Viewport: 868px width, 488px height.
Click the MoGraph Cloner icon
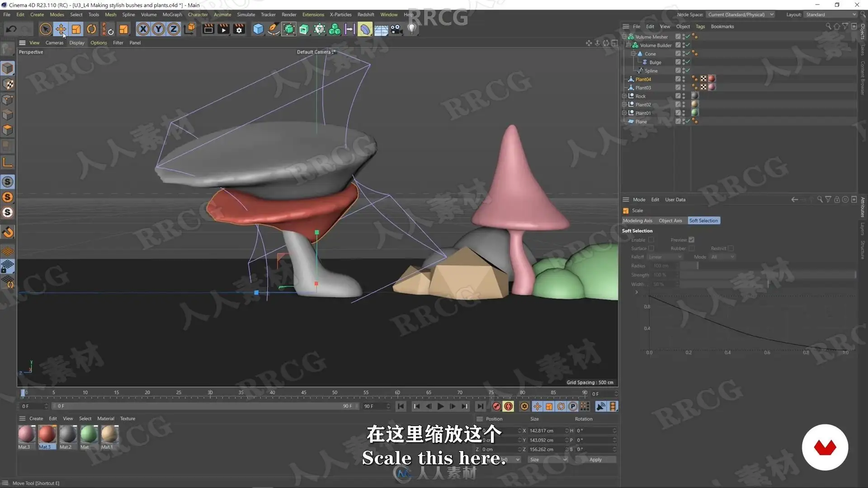pos(320,29)
